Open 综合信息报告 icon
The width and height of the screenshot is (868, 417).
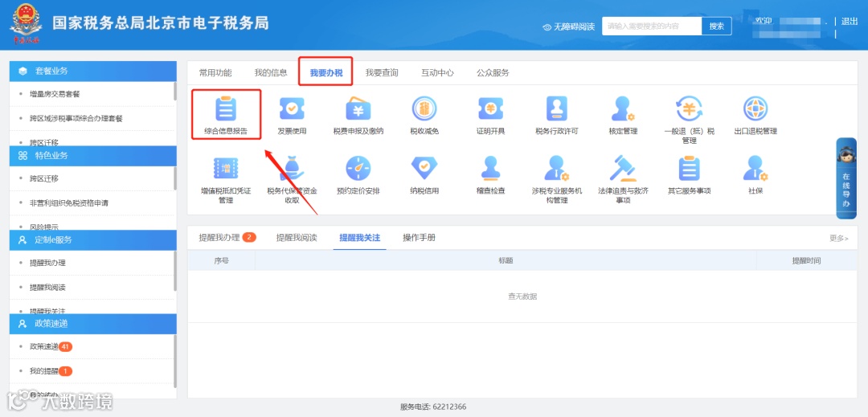(225, 108)
